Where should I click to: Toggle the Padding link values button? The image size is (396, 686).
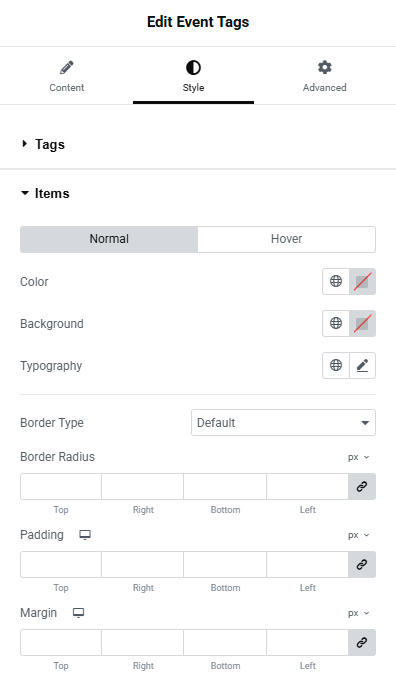tap(362, 564)
